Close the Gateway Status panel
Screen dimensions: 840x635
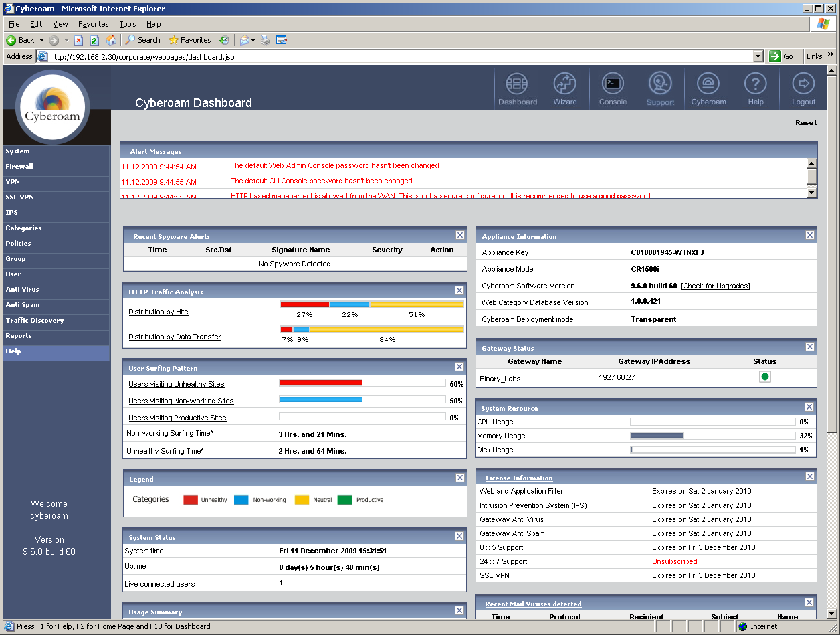pyautogui.click(x=810, y=347)
